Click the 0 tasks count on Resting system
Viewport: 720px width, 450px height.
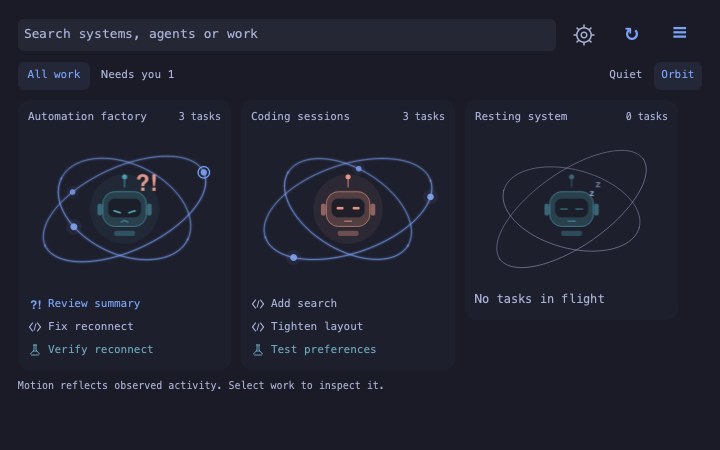647,117
